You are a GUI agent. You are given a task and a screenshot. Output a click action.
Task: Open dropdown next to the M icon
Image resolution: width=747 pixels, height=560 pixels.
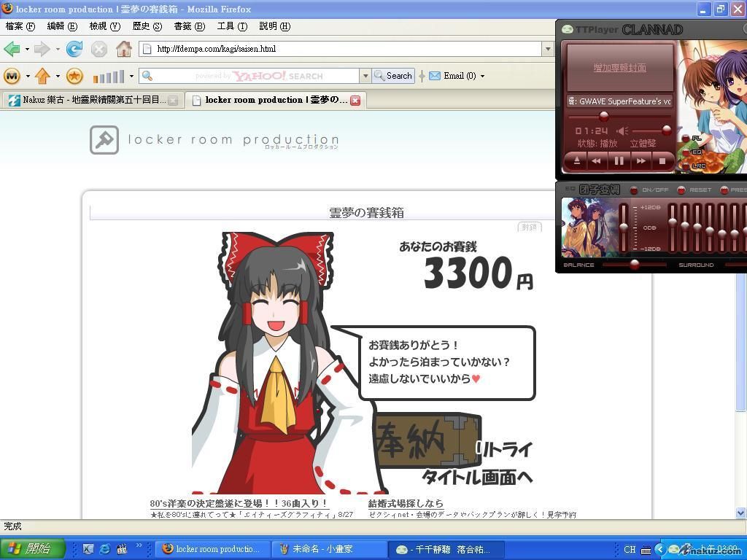[28, 76]
